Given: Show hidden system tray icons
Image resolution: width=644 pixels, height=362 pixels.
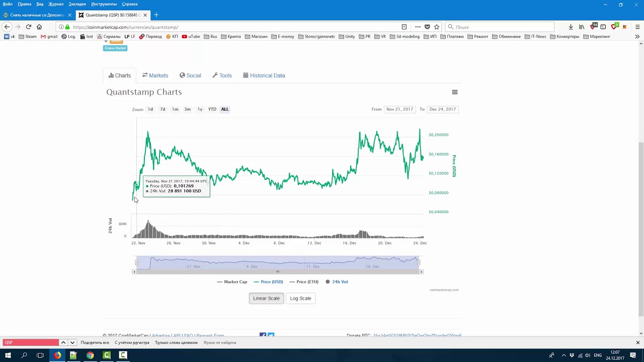Looking at the screenshot, I should 563,355.
